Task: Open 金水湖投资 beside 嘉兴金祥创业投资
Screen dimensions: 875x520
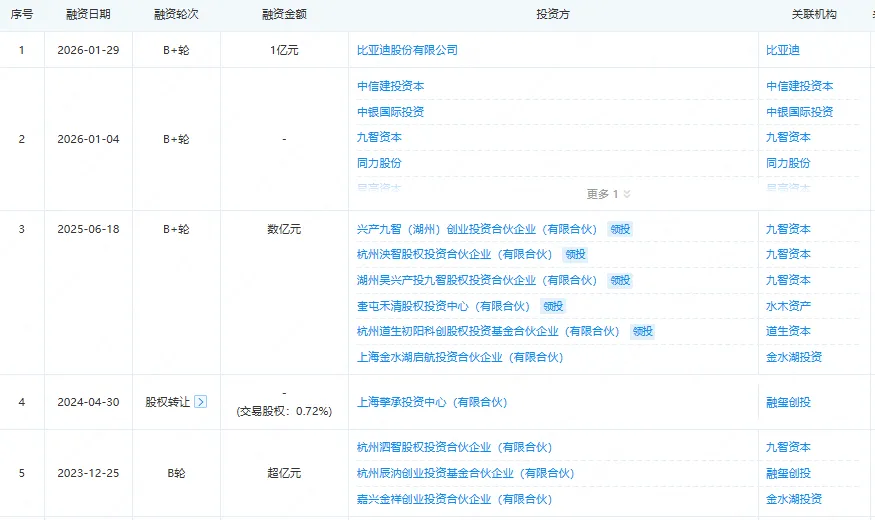Action: [794, 499]
